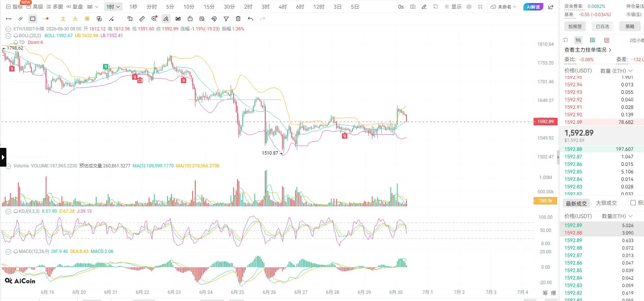
Task: Open order book 数量 (ETH) unit dropdown
Action: point(617,71)
